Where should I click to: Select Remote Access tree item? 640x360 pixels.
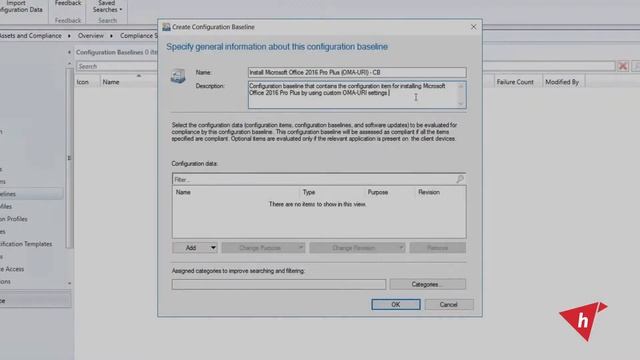coord(12,269)
